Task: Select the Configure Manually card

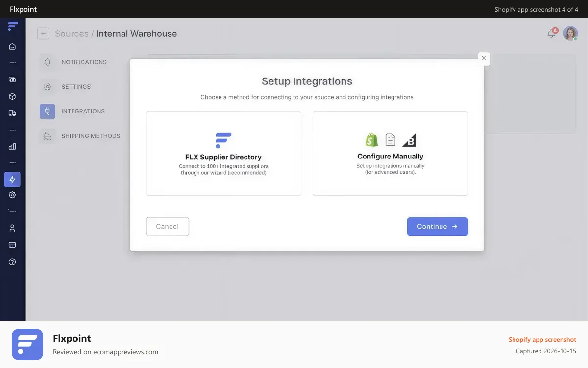Action: tap(391, 154)
